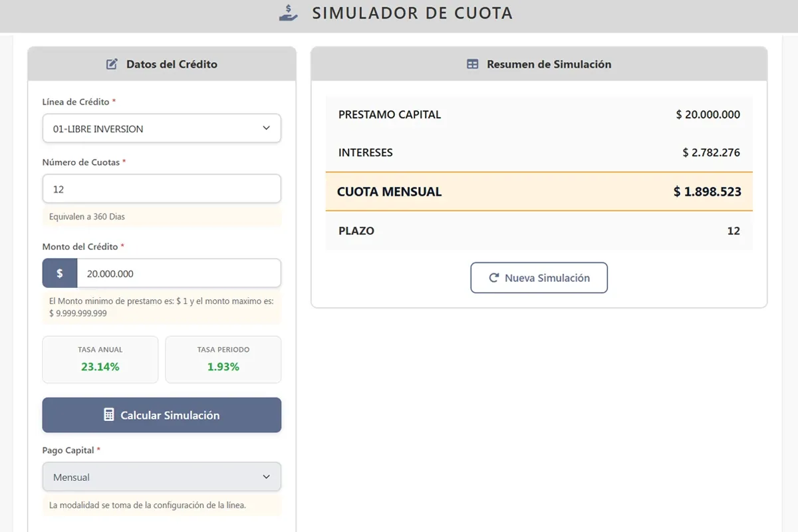This screenshot has height=532, width=798.
Task: Open the Línea de Crédito dropdown
Action: pos(162,128)
